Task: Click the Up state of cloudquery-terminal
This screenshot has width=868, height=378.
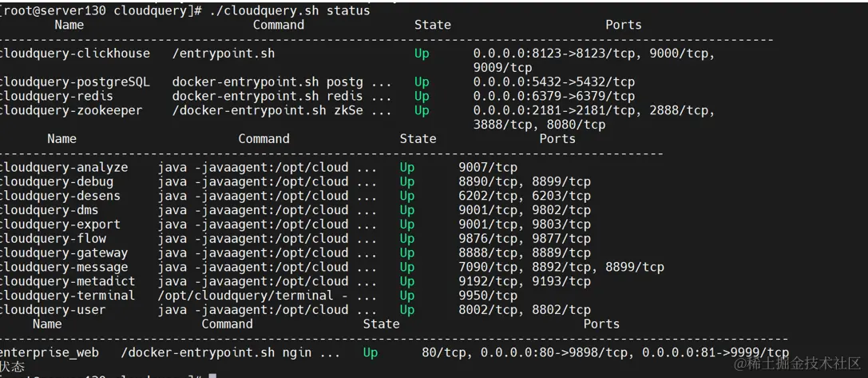Action: point(407,296)
